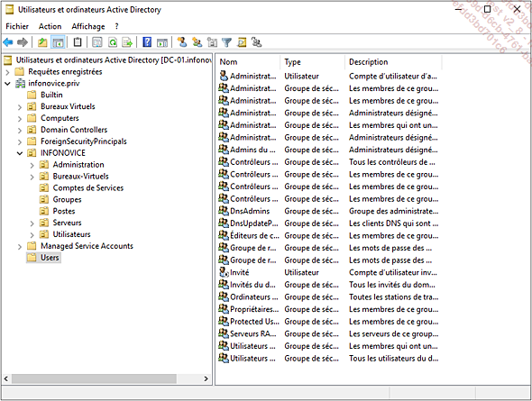
Task: Click 'Compte d'utilisateur inv...' description
Action: (x=393, y=272)
